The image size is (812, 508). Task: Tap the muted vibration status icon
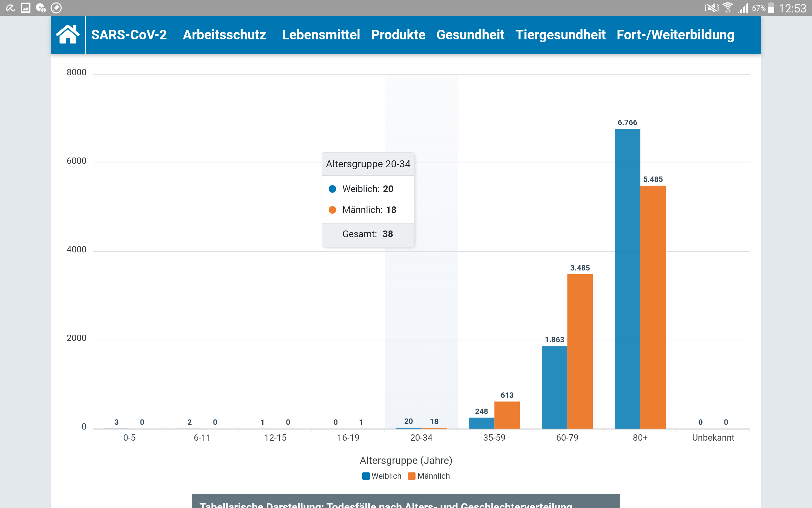711,8
